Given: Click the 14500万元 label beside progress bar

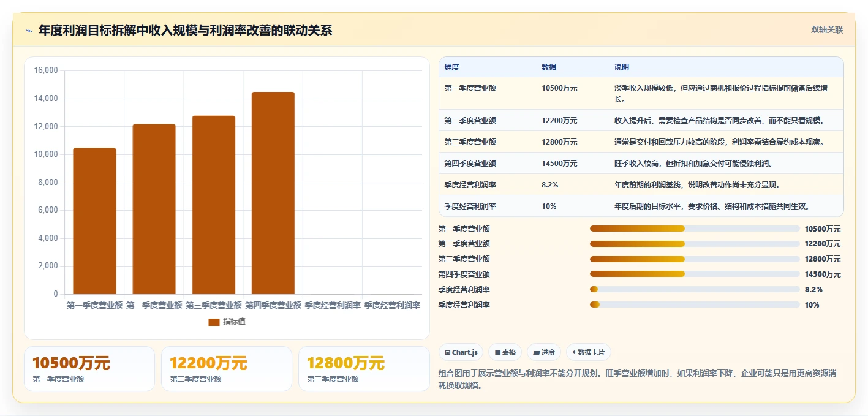Looking at the screenshot, I should (x=823, y=274).
